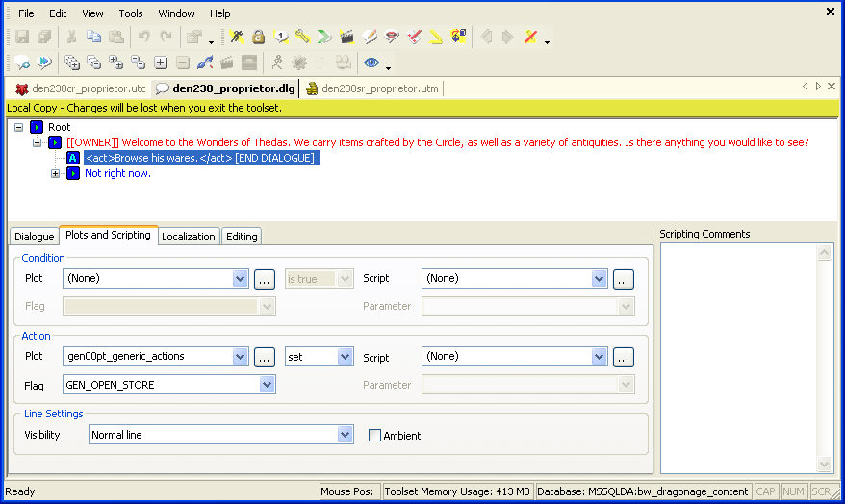This screenshot has width=845, height=504.
Task: Expand the 'Not right now.' dialogue branch
Action: click(56, 174)
